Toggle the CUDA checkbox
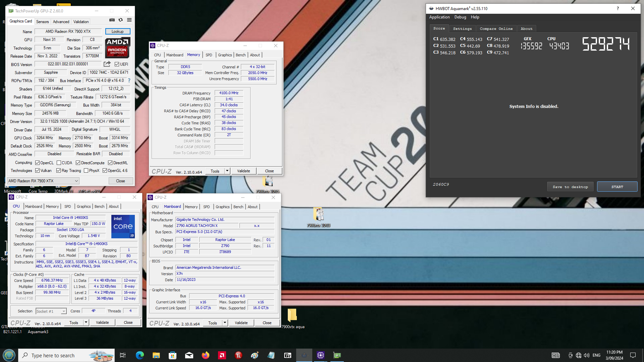Image resolution: width=644 pixels, height=362 pixels. [59, 163]
